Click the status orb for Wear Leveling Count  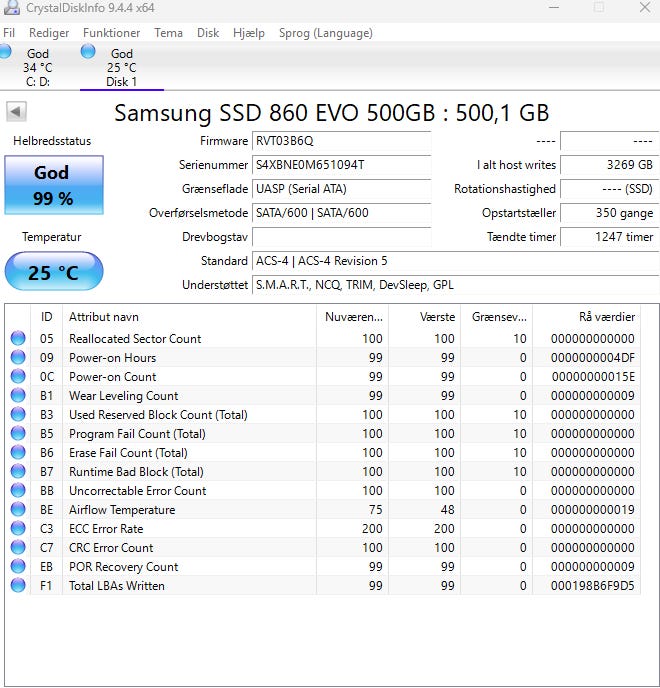click(18, 396)
